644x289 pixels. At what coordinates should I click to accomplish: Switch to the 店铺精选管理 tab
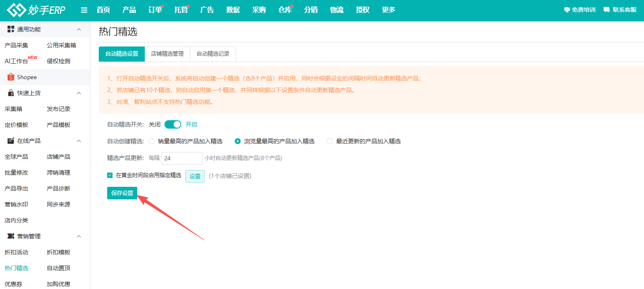pos(168,54)
